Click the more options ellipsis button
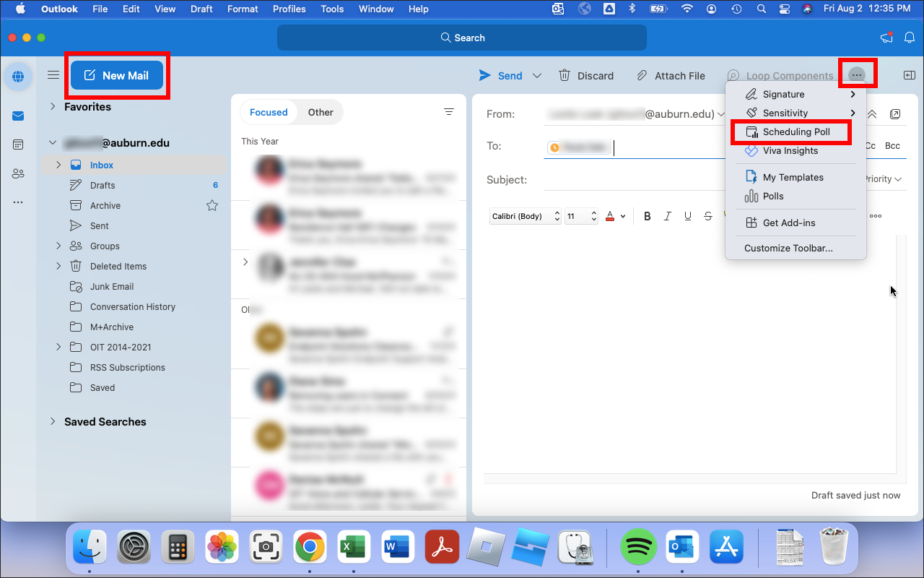The height and width of the screenshot is (578, 924). (857, 75)
